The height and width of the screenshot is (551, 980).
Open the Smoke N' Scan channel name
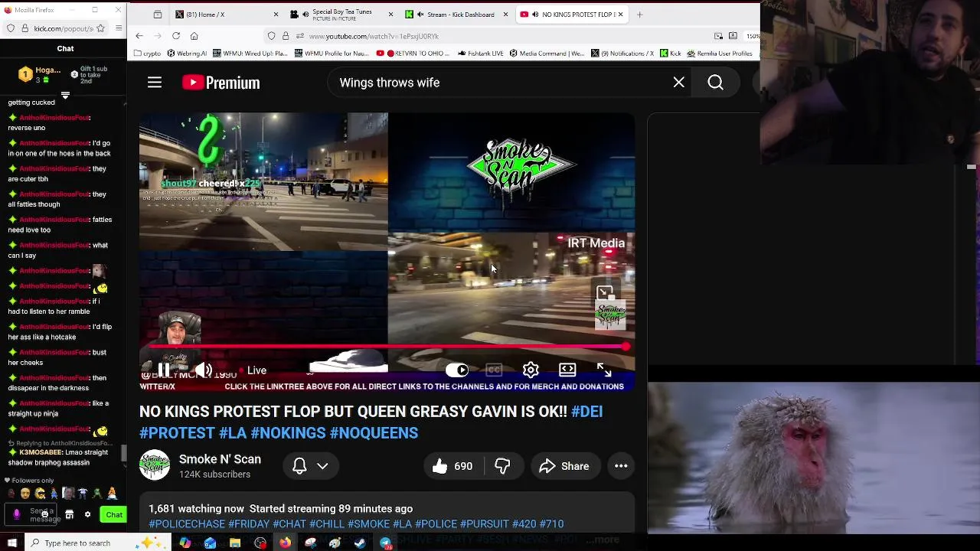point(220,459)
